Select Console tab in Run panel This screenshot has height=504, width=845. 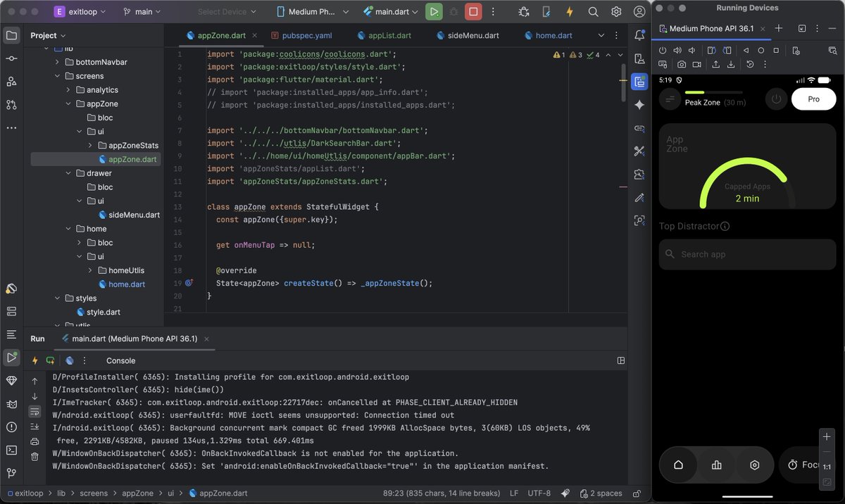120,360
